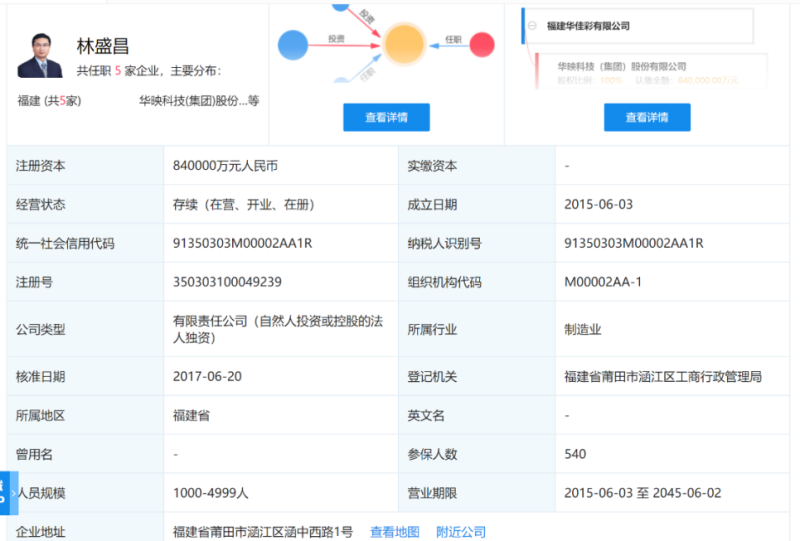Expand the blue side tab at left edge

tap(9, 493)
